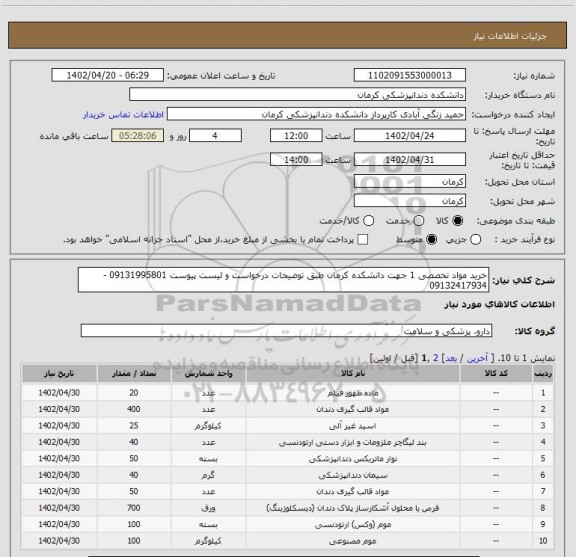Click the تعداد / مقدار column header
576x557 pixels.
click(134, 374)
